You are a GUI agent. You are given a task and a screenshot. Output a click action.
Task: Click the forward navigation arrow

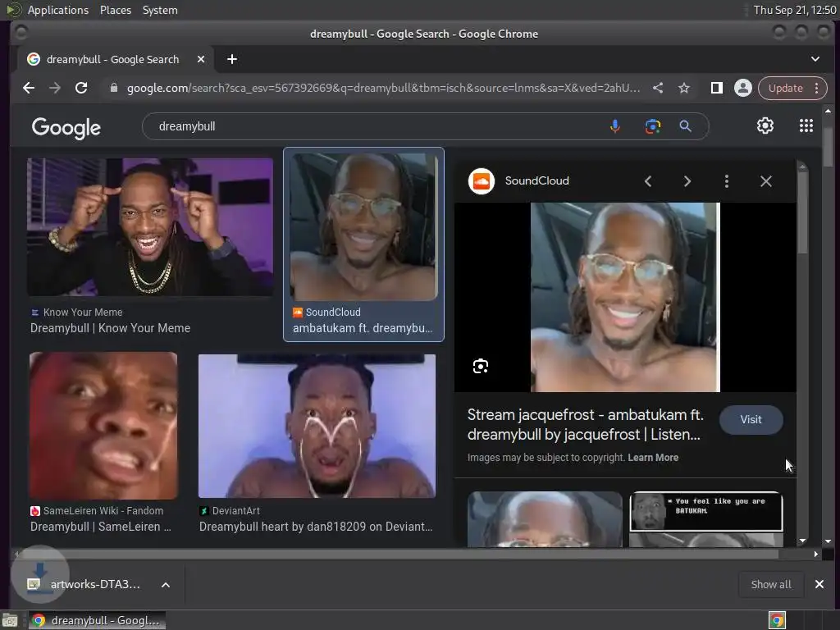click(55, 88)
